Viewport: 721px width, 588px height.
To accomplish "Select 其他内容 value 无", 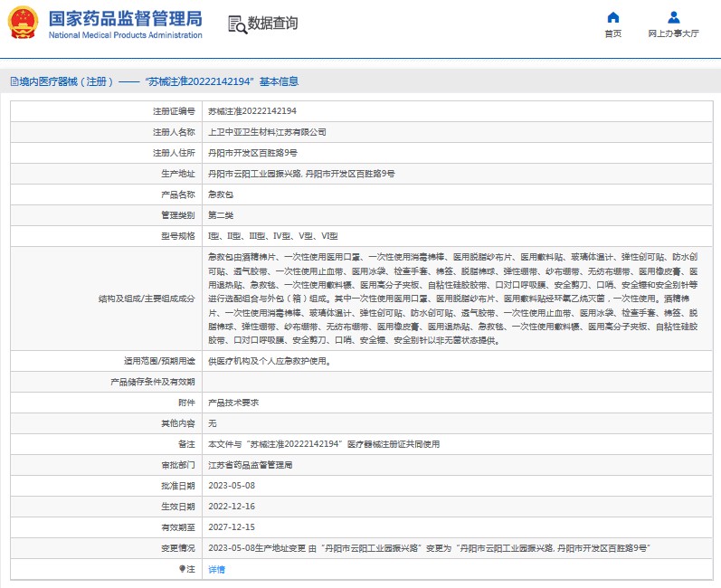I will pyautogui.click(x=213, y=423).
